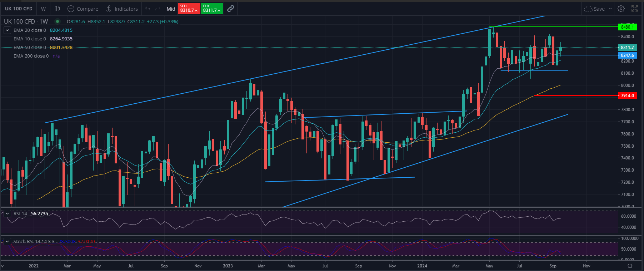Open Indicators dialog

point(122,9)
